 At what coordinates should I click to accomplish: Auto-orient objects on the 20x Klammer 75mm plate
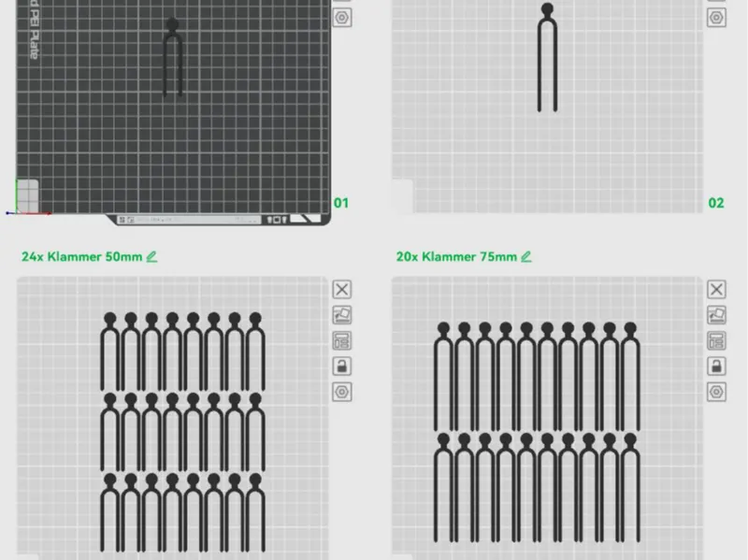(x=716, y=315)
